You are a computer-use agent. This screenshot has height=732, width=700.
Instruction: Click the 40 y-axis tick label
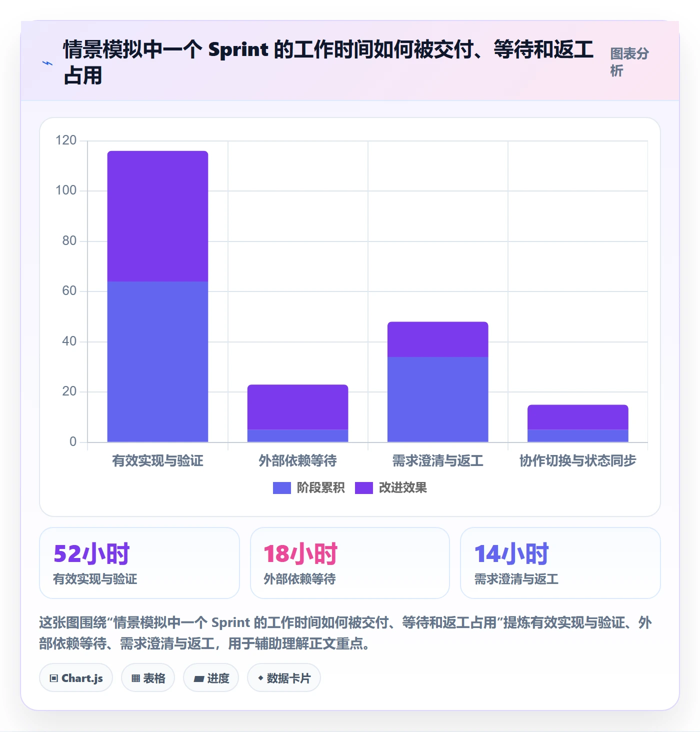(69, 341)
